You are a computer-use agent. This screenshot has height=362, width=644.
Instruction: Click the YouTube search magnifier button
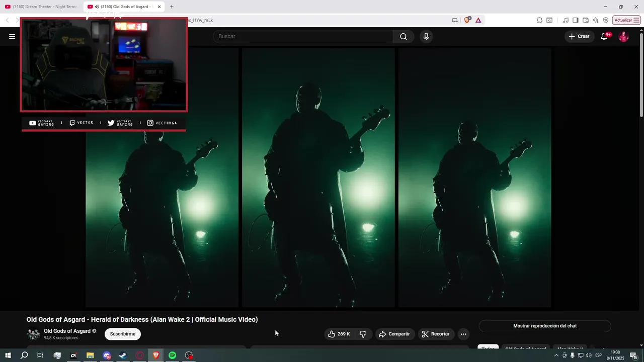(404, 36)
